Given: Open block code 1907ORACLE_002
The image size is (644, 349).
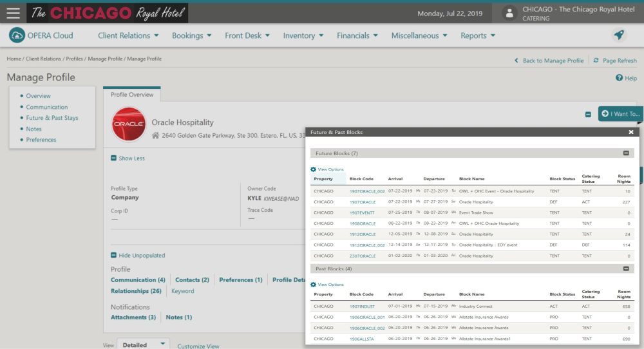Looking at the screenshot, I should [x=367, y=191].
